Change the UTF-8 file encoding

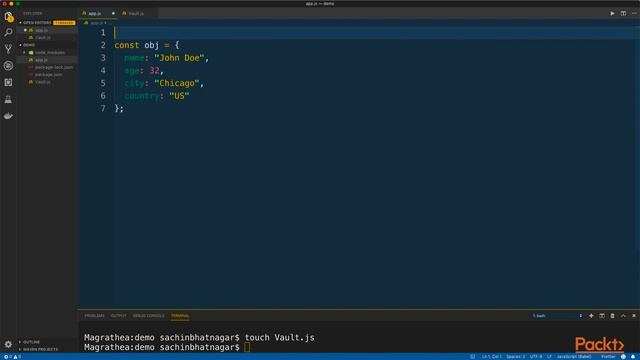coord(536,357)
